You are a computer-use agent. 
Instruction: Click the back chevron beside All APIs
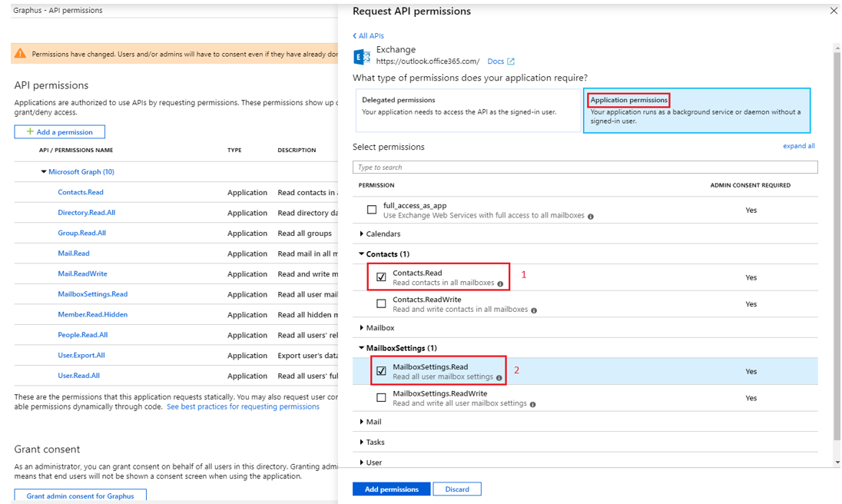click(x=354, y=35)
